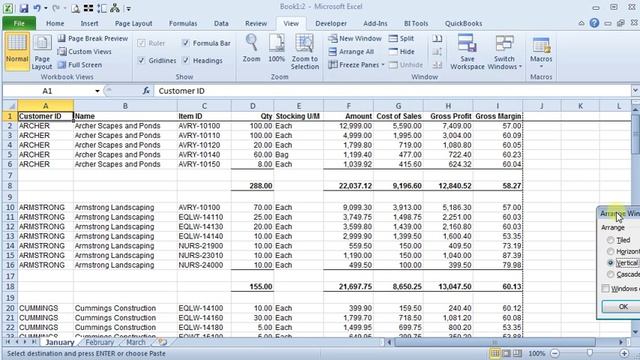The image size is (640, 360).
Task: Select the Cascade radio option
Action: point(611,274)
